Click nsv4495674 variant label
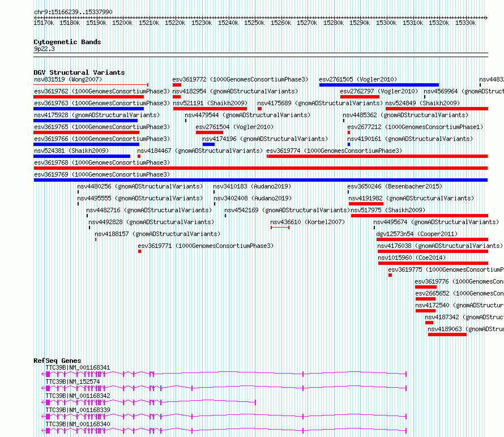The image size is (504, 437). [436, 222]
